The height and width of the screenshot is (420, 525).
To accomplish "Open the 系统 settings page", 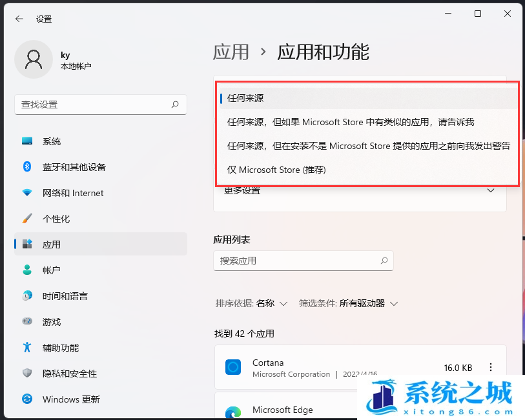I will click(x=52, y=141).
